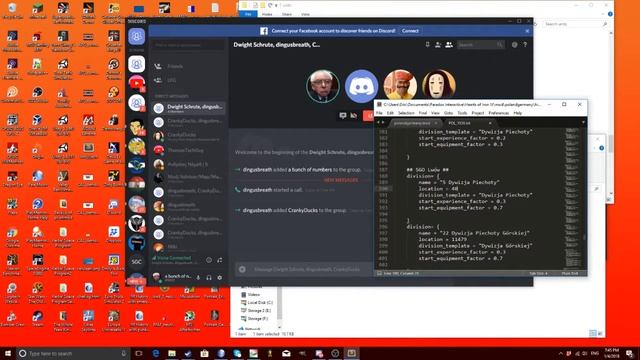Open Project menu in Sublime Text
The height and width of the screenshot is (360, 640).
tap(478, 113)
